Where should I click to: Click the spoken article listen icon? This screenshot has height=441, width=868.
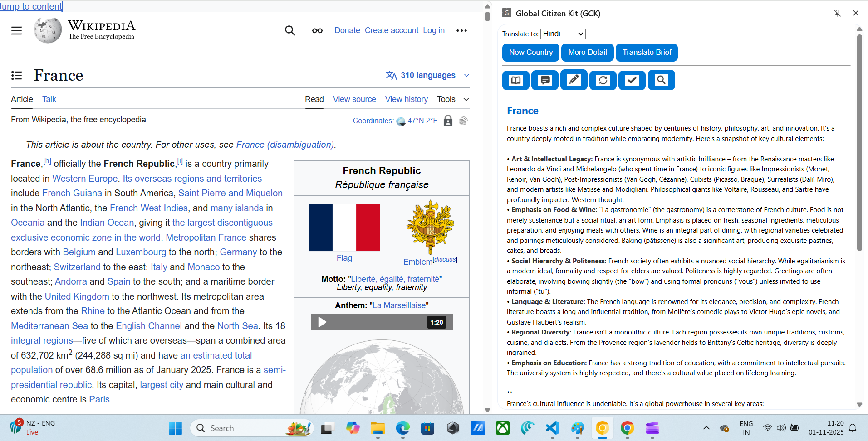coord(463,121)
